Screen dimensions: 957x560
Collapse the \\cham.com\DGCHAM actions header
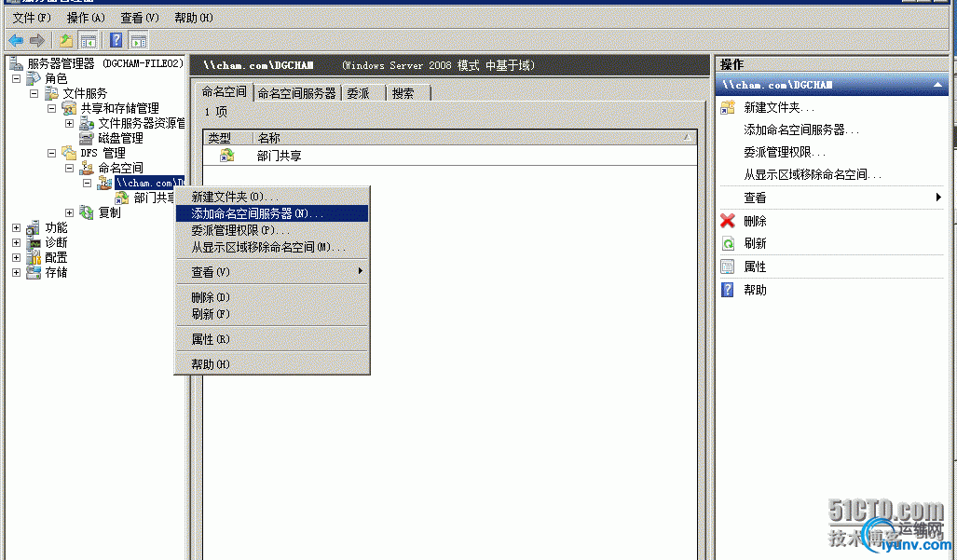tap(937, 85)
